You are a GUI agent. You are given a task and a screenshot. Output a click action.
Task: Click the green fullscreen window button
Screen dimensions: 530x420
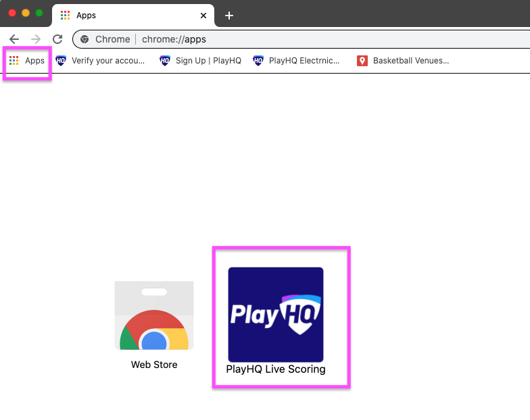click(39, 13)
